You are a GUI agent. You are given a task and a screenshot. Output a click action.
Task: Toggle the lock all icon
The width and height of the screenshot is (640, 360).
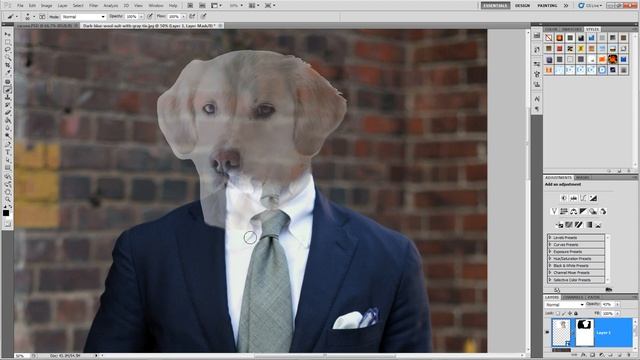[x=576, y=313]
